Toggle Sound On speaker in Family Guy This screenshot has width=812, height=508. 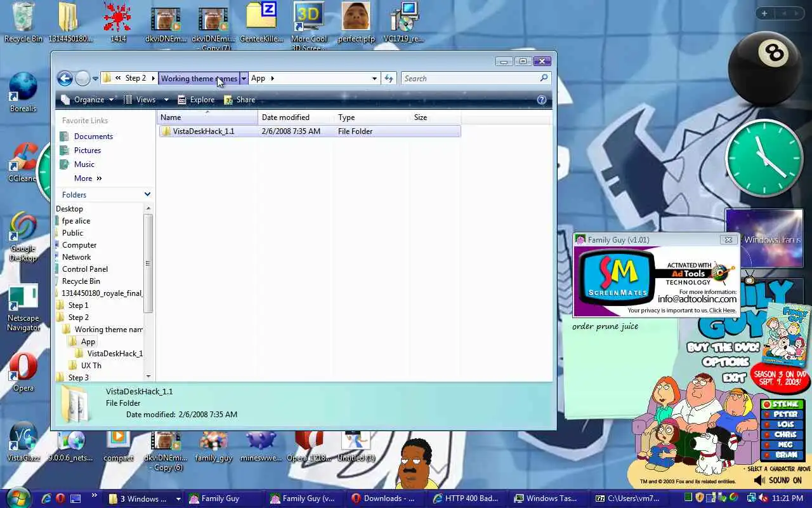pos(778,481)
